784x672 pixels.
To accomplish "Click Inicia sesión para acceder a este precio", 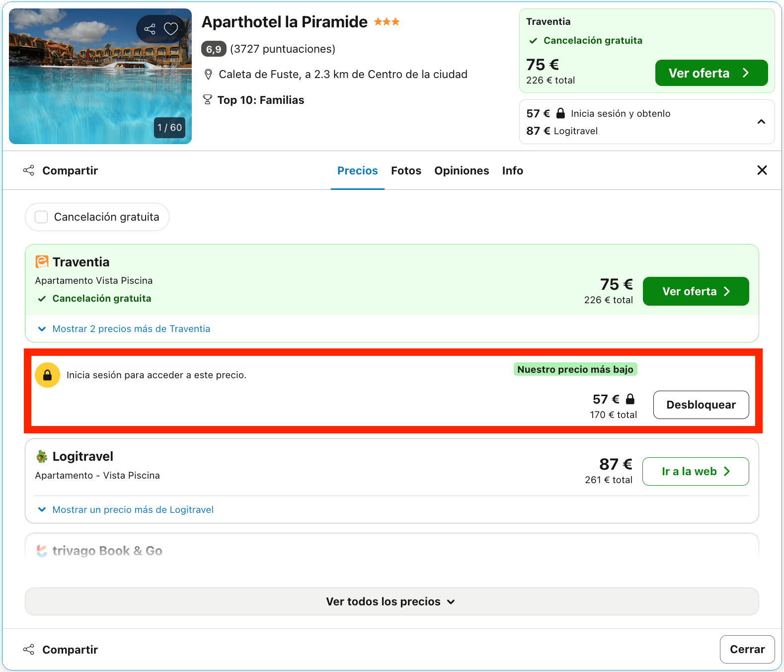I will coord(157,375).
